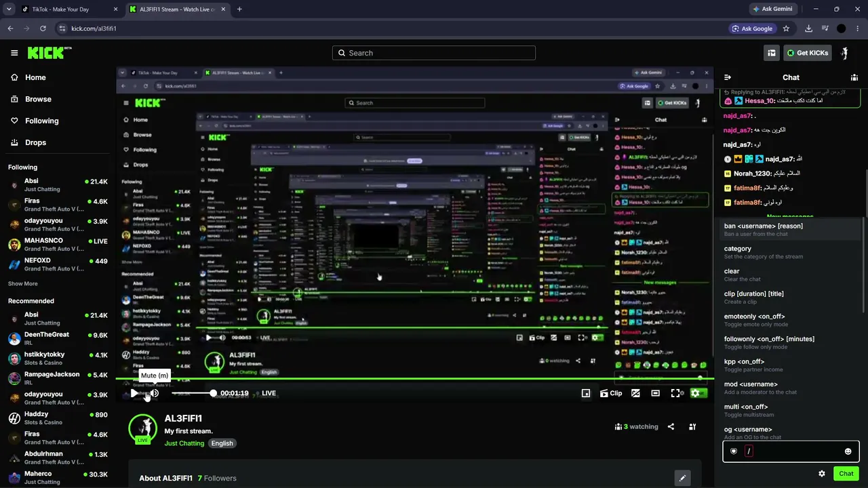Open the Just Chatting category link
This screenshot has height=488, width=868.
(x=184, y=443)
